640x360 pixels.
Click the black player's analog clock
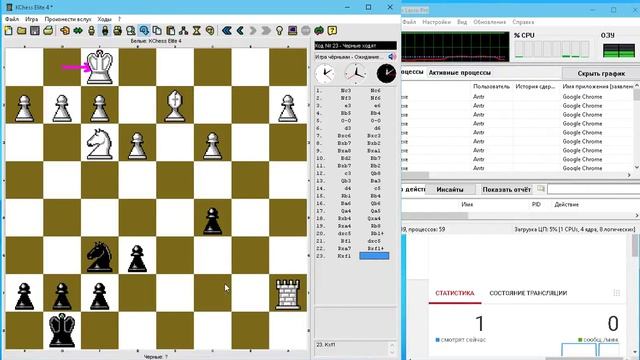click(x=386, y=73)
